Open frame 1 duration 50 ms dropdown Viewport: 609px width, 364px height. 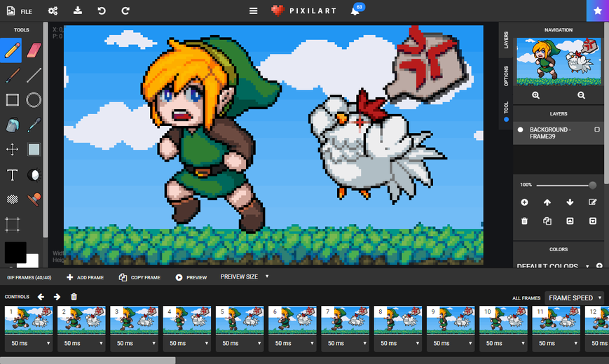point(29,344)
